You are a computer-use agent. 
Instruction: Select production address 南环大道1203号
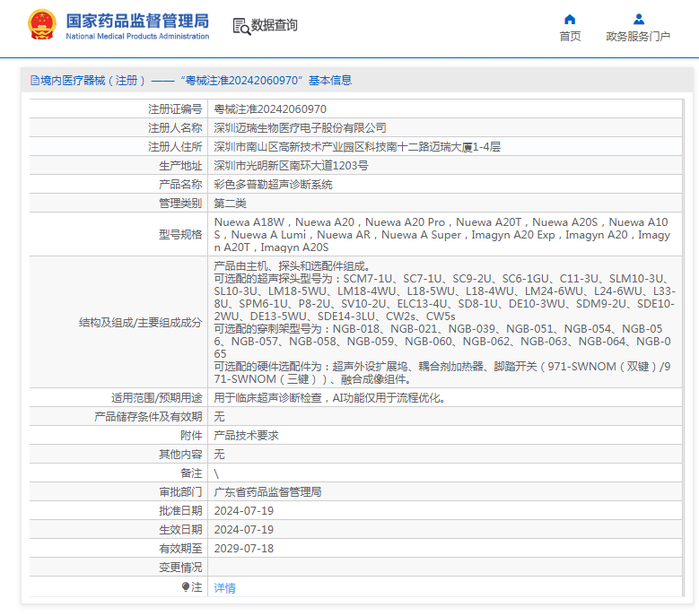329,166
